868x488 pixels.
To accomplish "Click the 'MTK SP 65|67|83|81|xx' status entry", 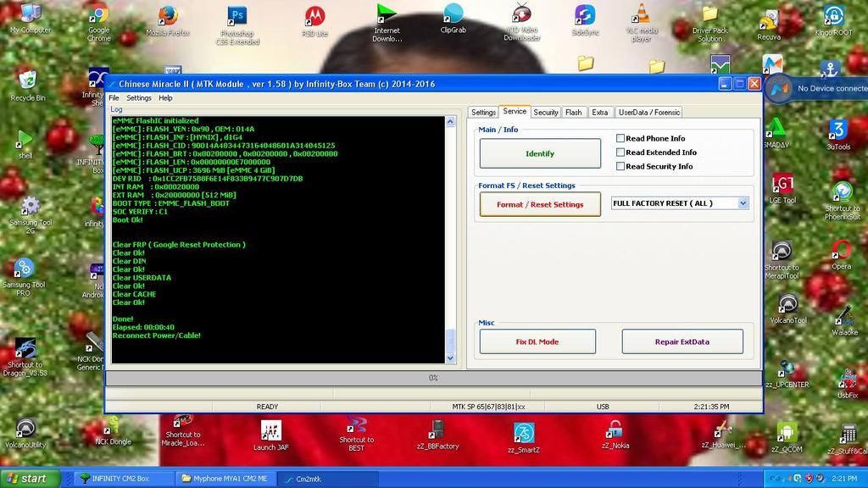I will click(488, 407).
